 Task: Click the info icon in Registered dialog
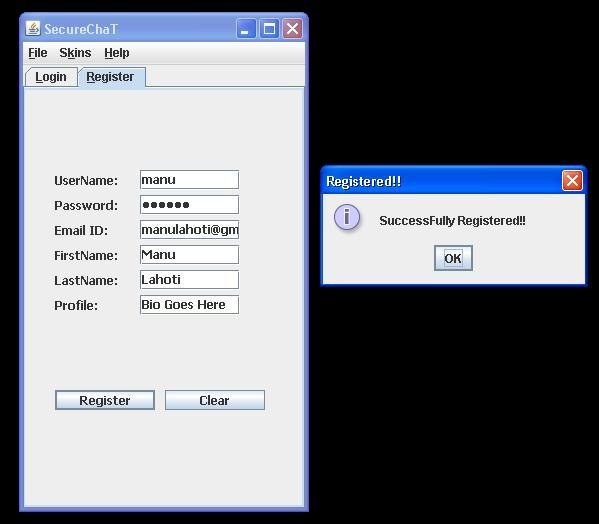[347, 217]
